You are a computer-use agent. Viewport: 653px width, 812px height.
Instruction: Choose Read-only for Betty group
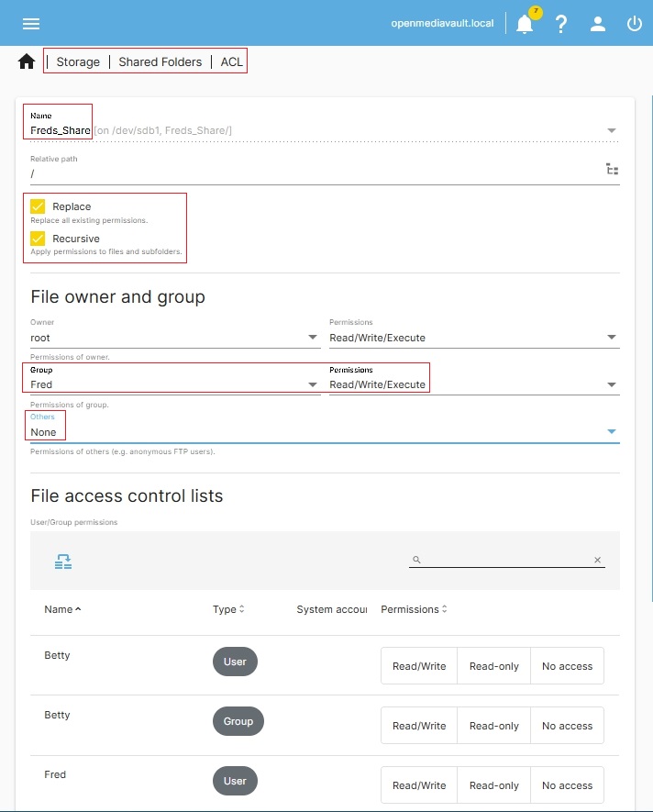pyautogui.click(x=493, y=726)
